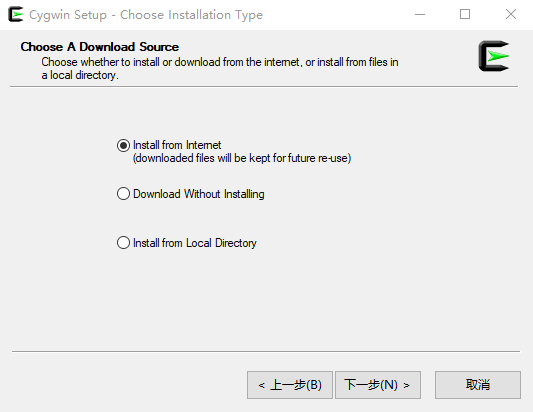Screen dimensions: 533x412
Task: Select the Install from Internet radio button
Action: (123, 145)
